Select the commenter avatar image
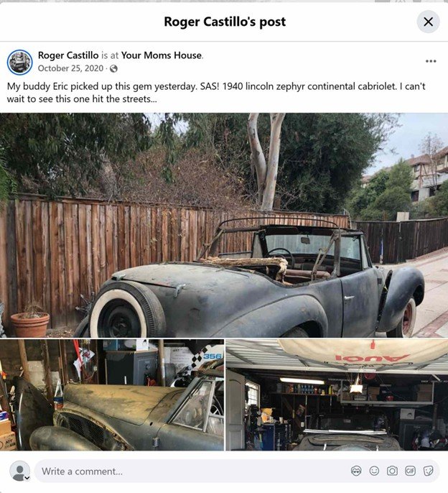Viewport: 448px width, 493px height. coord(19,471)
